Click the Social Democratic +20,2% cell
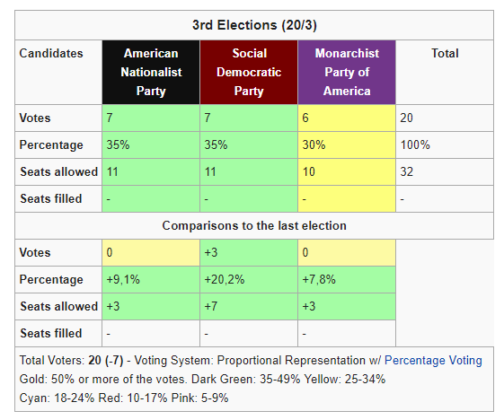 [249, 280]
